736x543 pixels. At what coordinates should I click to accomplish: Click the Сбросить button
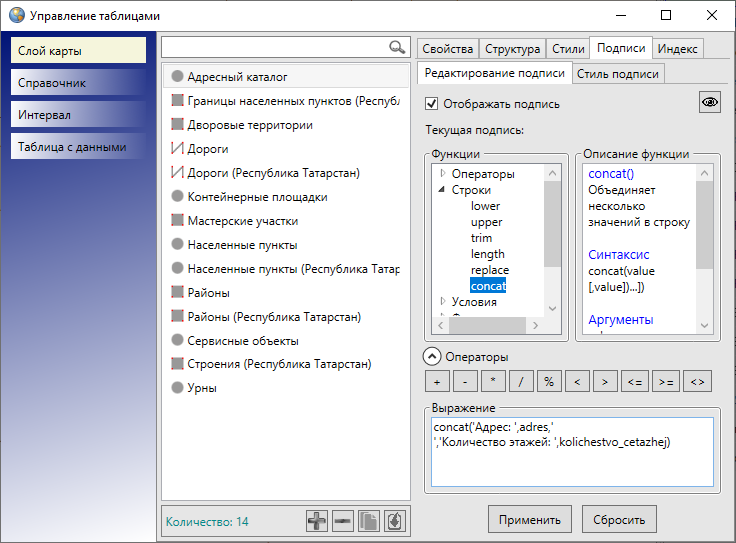(x=620, y=519)
